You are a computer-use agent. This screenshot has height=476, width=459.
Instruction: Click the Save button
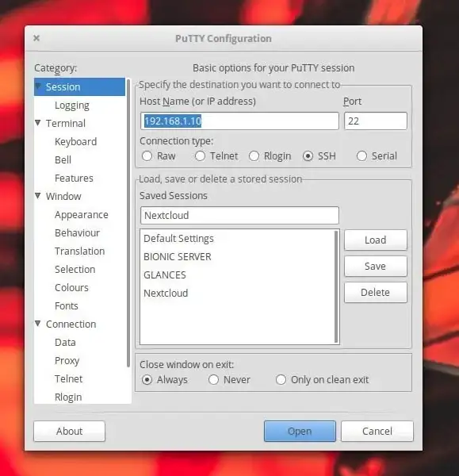376,267
